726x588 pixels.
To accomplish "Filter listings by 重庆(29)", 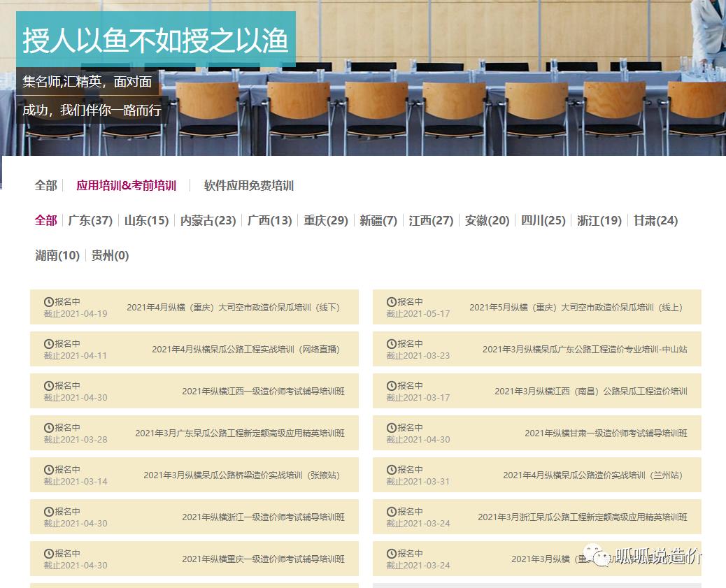I will 325,220.
